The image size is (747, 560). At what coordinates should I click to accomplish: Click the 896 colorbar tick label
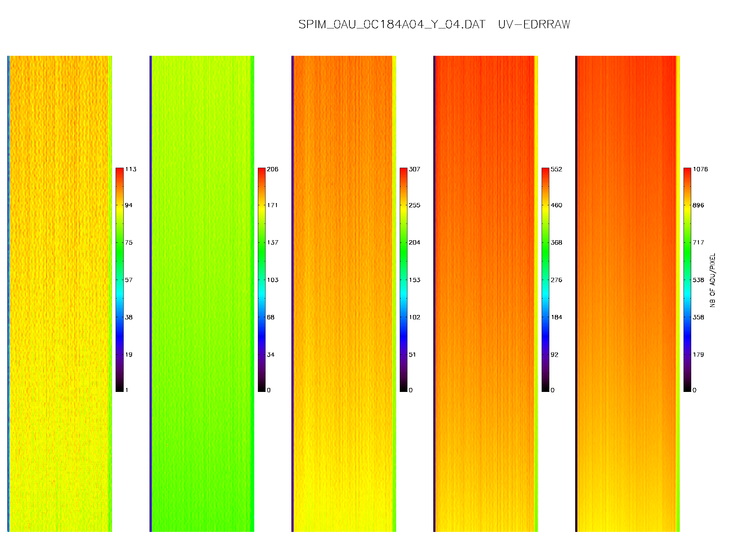click(698, 205)
